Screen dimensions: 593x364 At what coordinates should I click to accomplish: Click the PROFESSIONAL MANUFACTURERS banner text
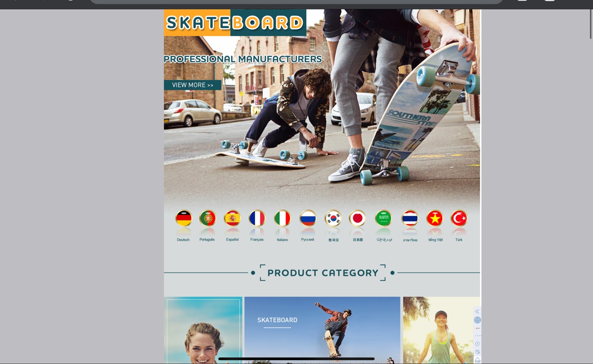coord(243,59)
